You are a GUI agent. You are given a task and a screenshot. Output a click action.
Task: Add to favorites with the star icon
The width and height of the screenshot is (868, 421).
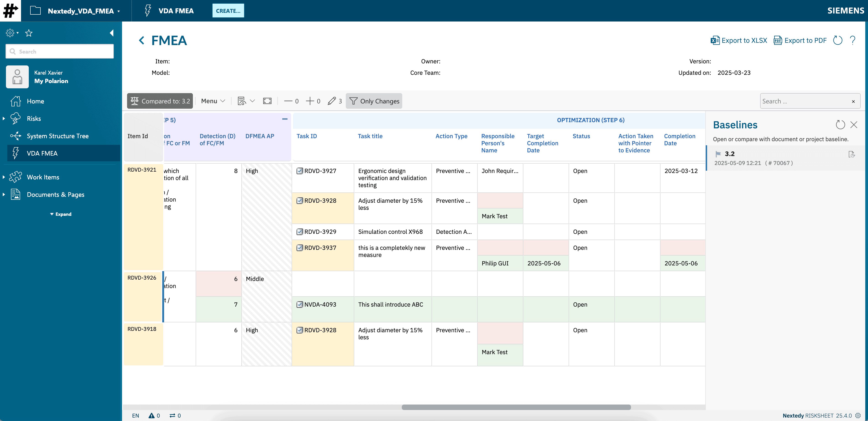29,33
